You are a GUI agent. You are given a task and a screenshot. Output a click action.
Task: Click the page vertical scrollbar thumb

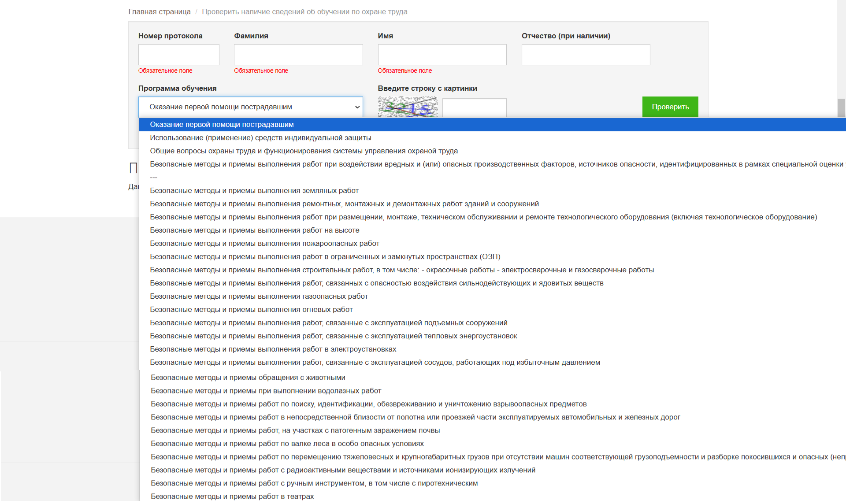click(841, 108)
